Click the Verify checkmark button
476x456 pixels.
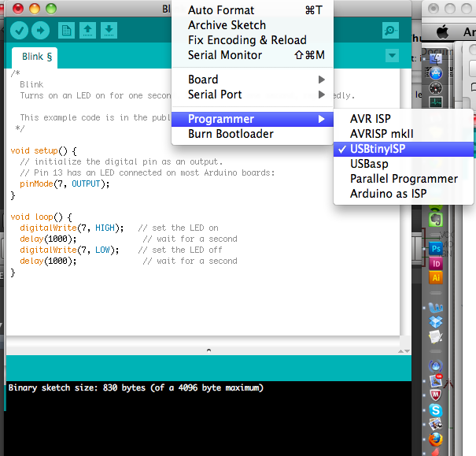click(19, 30)
